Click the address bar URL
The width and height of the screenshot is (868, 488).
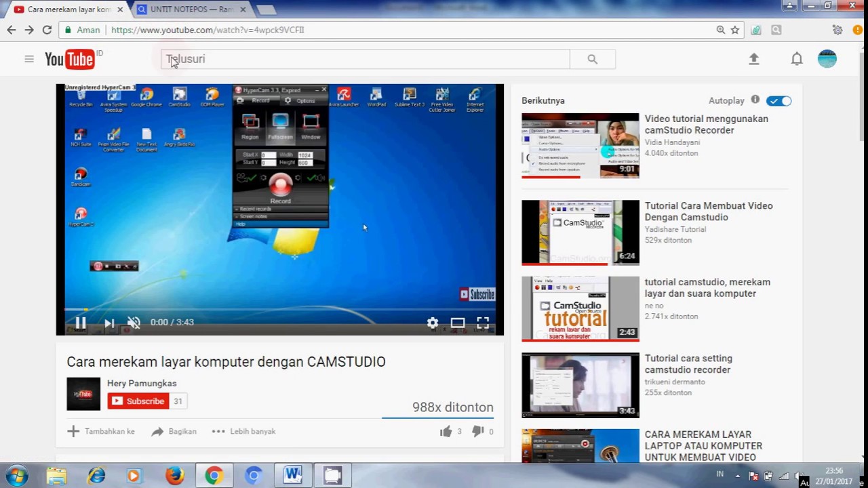tap(208, 30)
